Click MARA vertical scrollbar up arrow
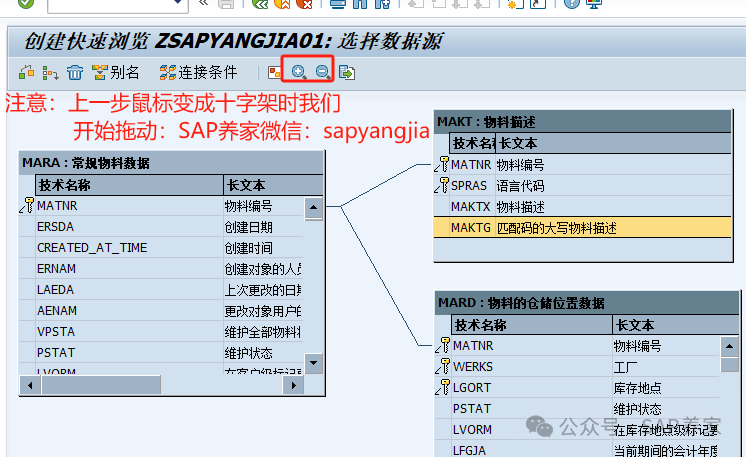Viewport: 746px width, 457px height. pyautogui.click(x=314, y=207)
